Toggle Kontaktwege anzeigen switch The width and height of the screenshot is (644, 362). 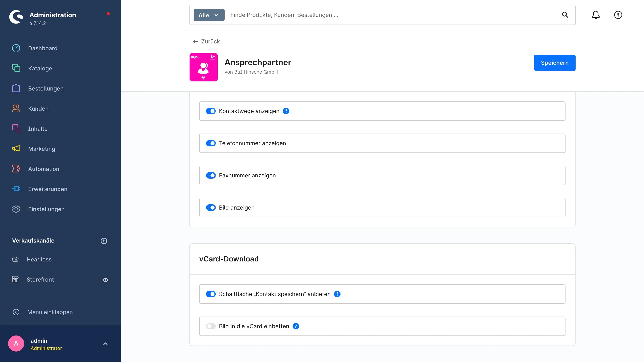[x=211, y=111]
